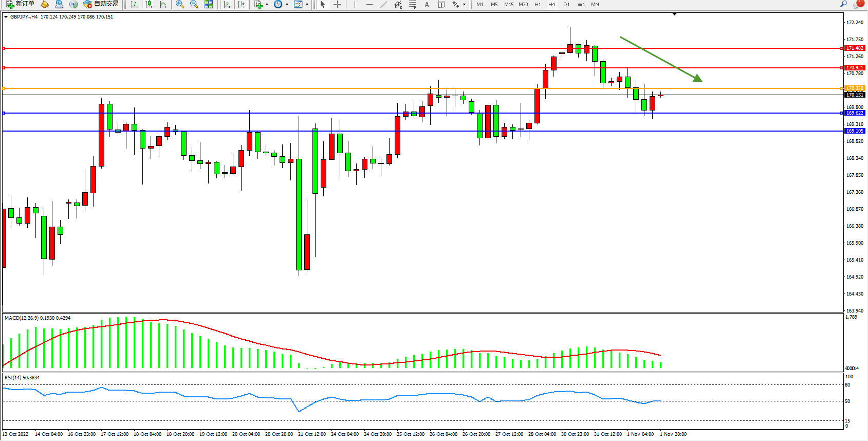Toggle the AutoTrading (自动交易) button
868x441 pixels.
pyautogui.click(x=101, y=4)
